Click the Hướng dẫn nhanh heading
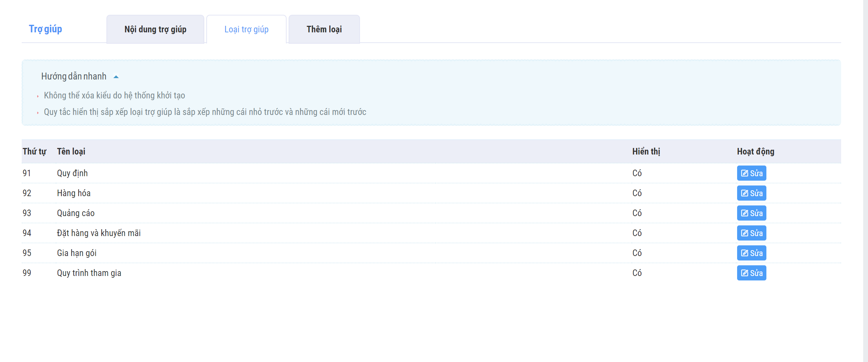Viewport: 868px width, 362px height. tap(74, 76)
